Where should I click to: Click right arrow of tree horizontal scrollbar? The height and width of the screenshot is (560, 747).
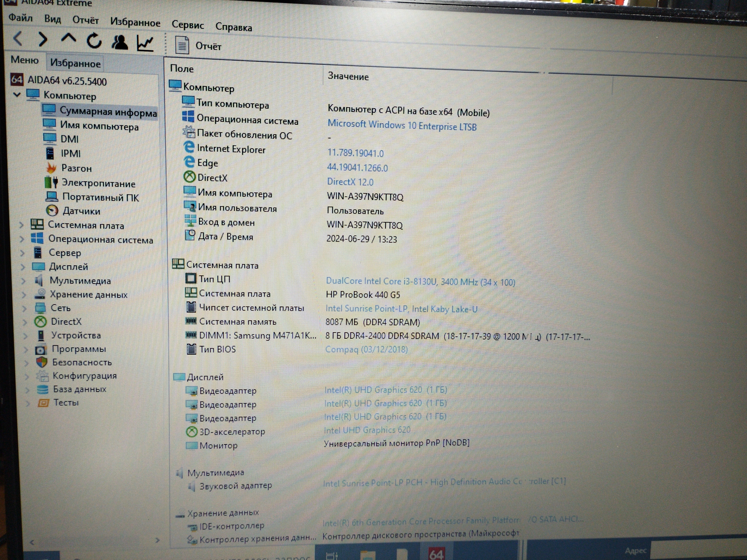tap(157, 540)
